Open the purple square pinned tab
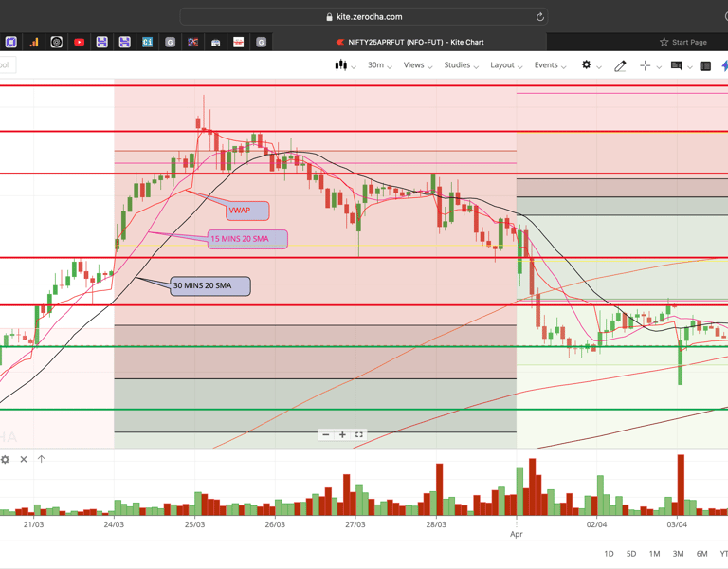 click(x=11, y=43)
